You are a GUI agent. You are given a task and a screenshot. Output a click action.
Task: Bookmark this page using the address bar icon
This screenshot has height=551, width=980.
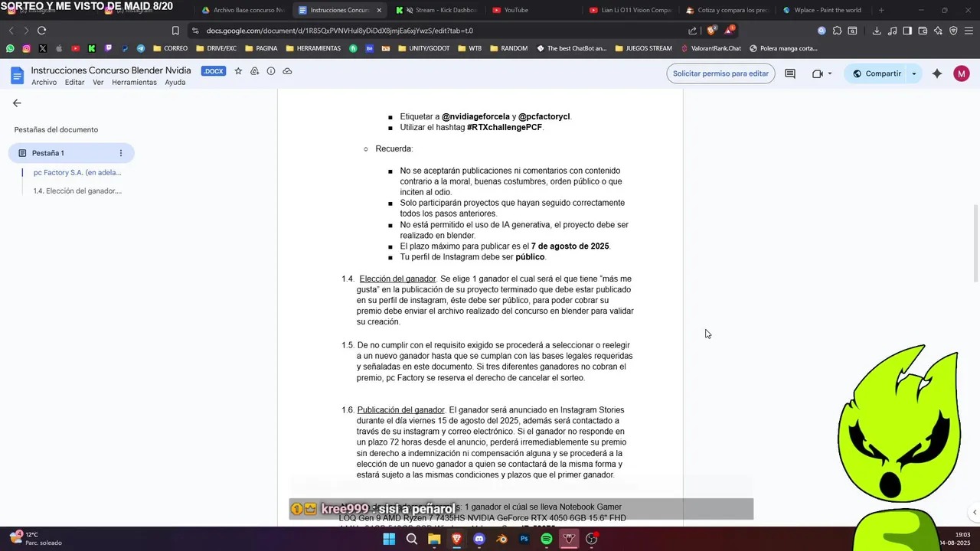[175, 31]
